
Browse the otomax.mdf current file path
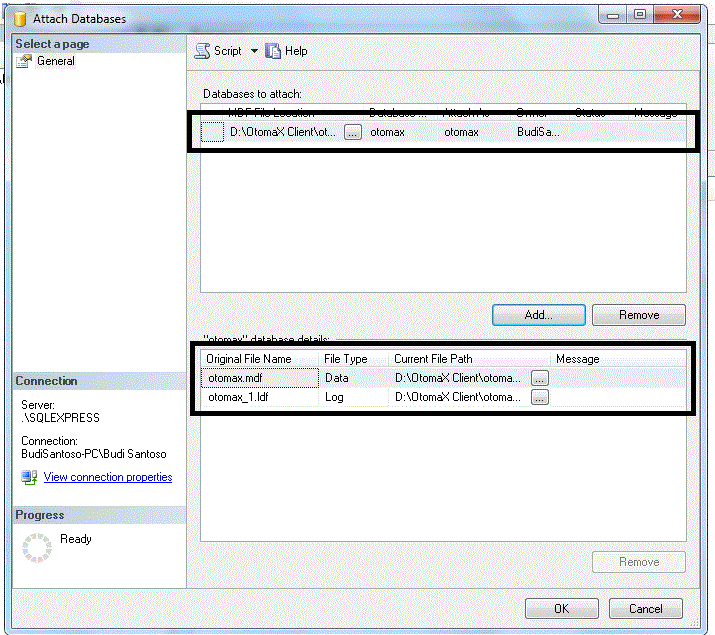point(540,378)
